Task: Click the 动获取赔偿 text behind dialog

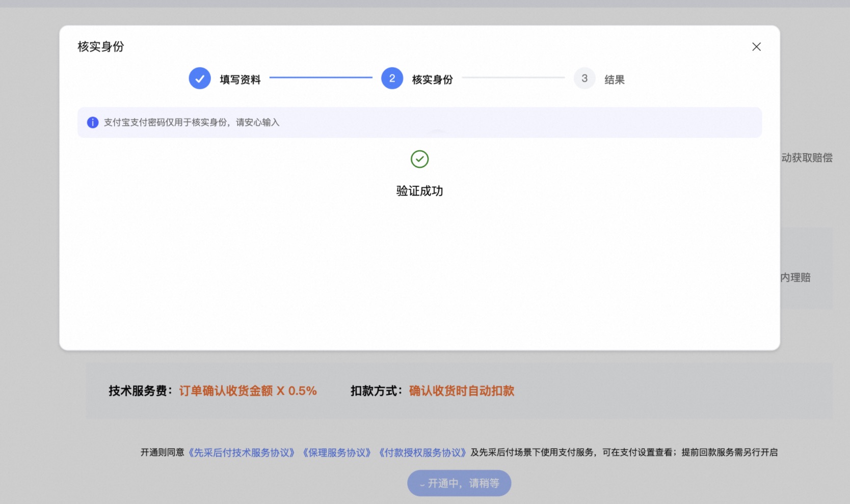Action: pos(807,158)
